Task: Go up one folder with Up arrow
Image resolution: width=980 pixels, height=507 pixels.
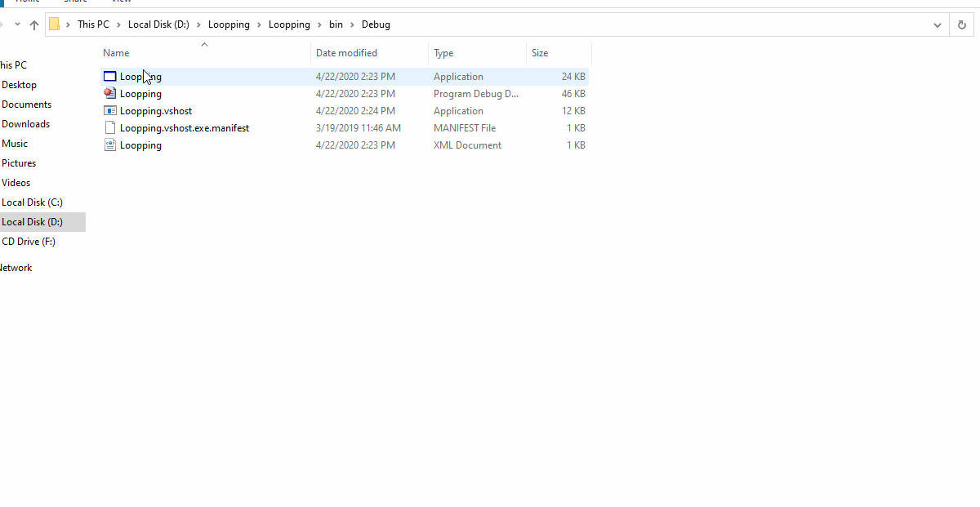Action: coord(34,24)
